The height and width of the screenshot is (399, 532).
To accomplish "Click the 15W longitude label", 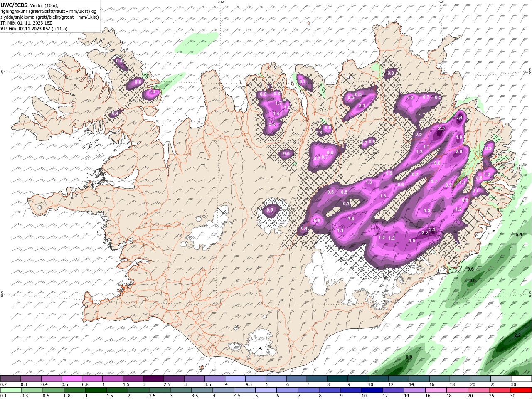I will pos(440,2).
